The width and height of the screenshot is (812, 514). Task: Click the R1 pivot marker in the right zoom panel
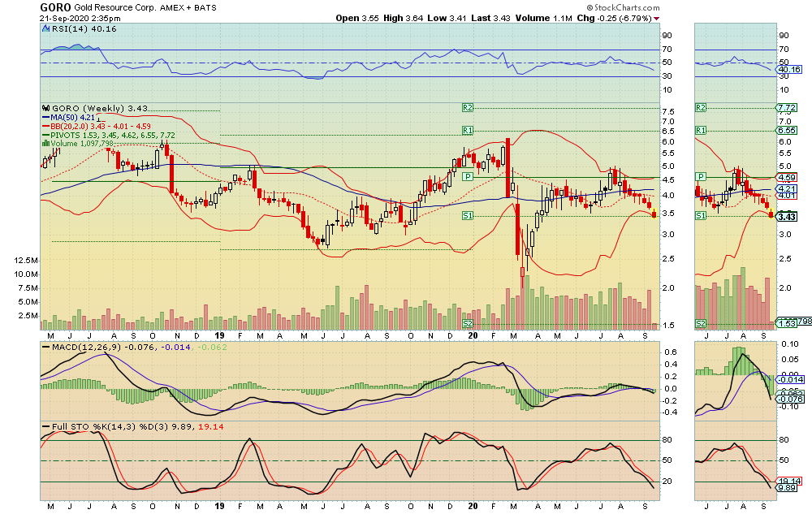pos(701,131)
